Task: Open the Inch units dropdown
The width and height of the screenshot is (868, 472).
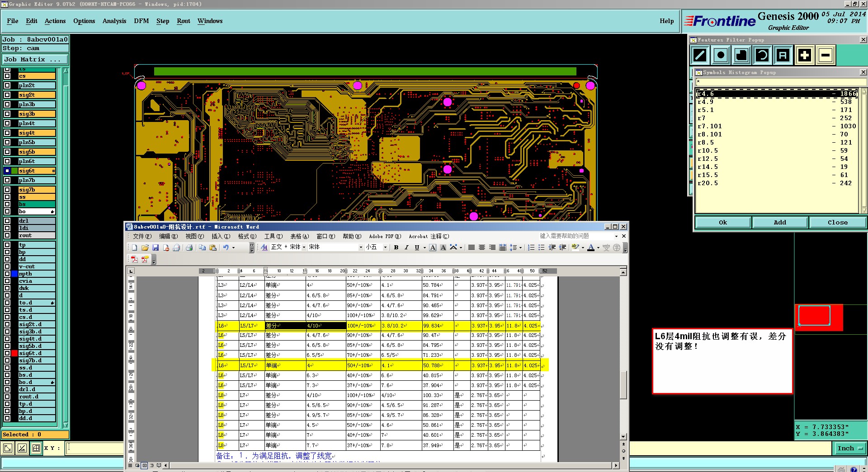Action: click(849, 448)
